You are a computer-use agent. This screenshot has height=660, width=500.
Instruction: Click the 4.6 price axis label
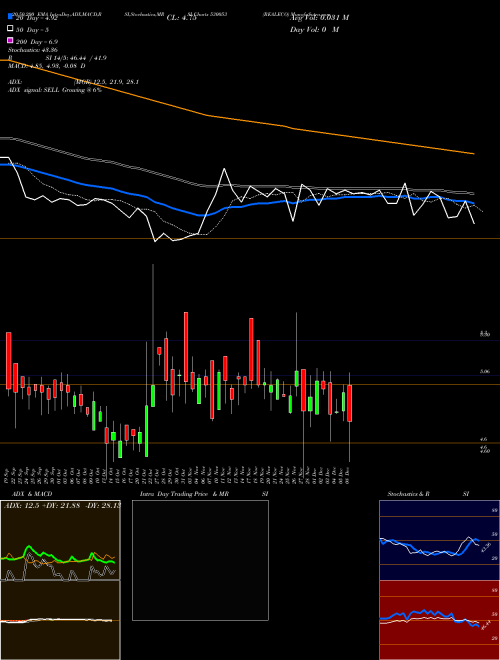[483, 439]
